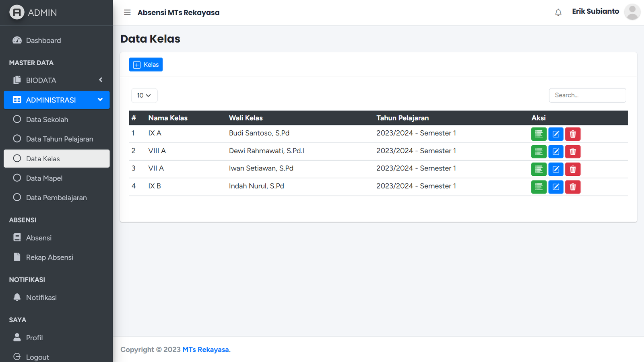Screen dimensions: 644x362
Task: Edit the VIII A class row
Action: [555, 152]
